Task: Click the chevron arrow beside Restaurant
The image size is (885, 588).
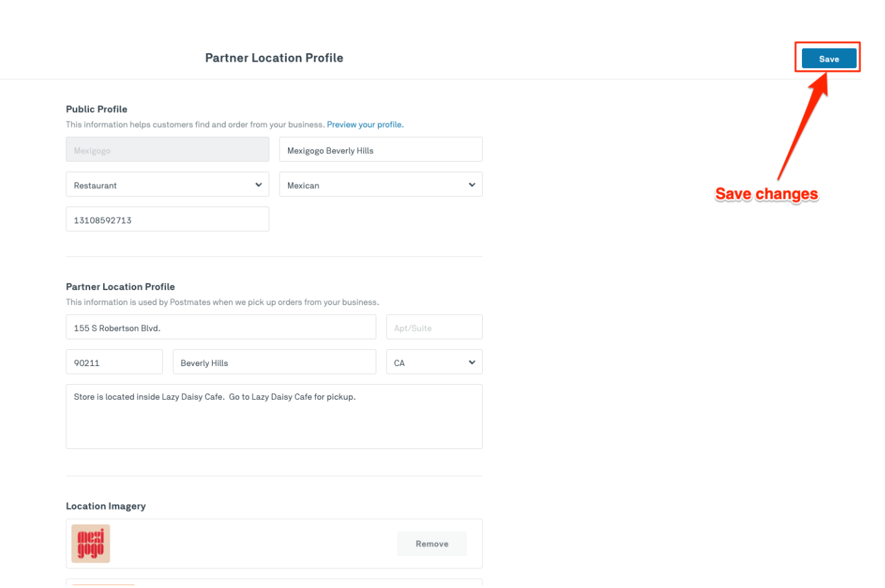Action: pos(258,185)
